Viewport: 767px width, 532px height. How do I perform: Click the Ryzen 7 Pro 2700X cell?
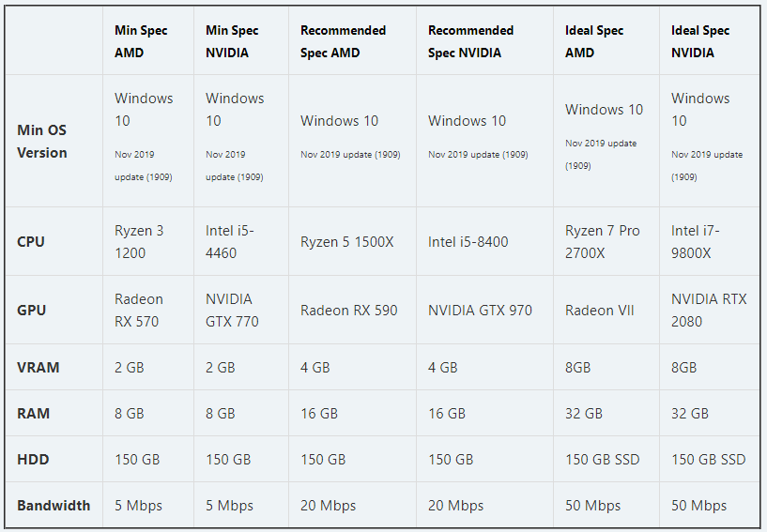click(603, 241)
